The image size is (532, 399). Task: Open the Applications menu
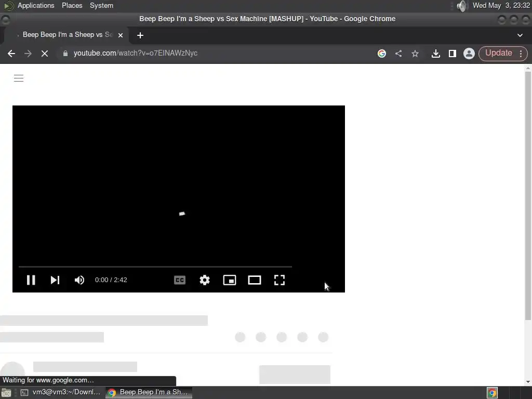click(36, 5)
